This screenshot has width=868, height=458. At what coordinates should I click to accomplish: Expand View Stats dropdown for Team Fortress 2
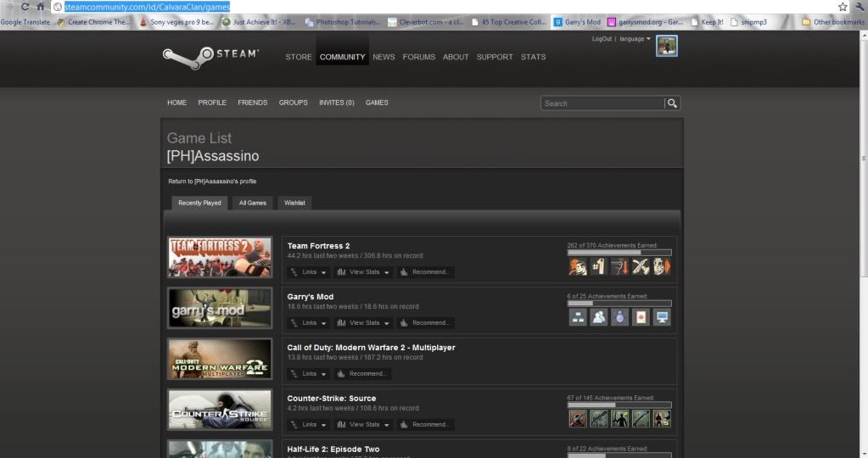click(x=363, y=272)
